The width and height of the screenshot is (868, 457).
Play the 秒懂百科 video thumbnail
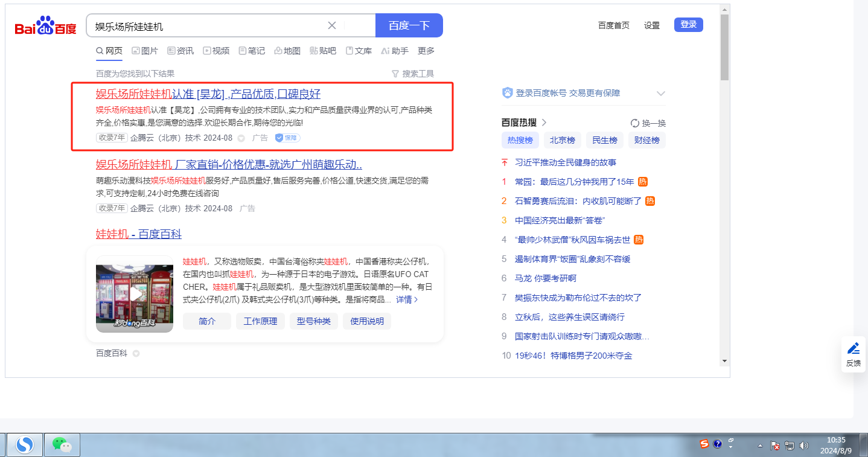(135, 294)
